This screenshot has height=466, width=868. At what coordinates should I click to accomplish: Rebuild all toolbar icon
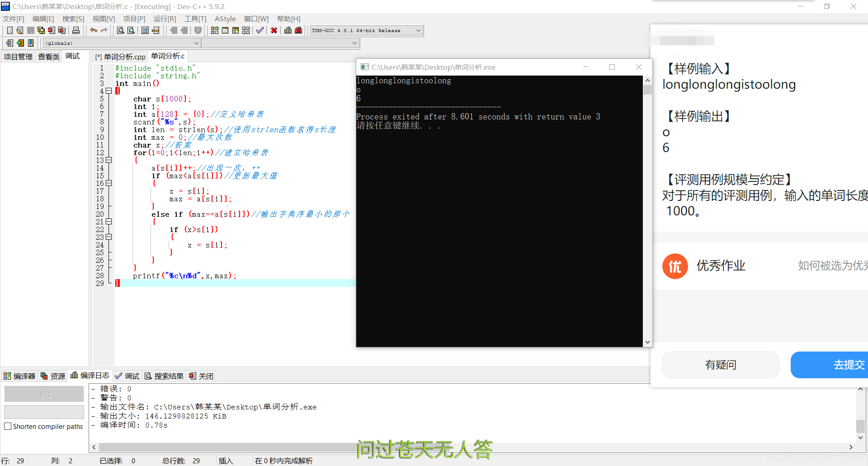(x=246, y=30)
